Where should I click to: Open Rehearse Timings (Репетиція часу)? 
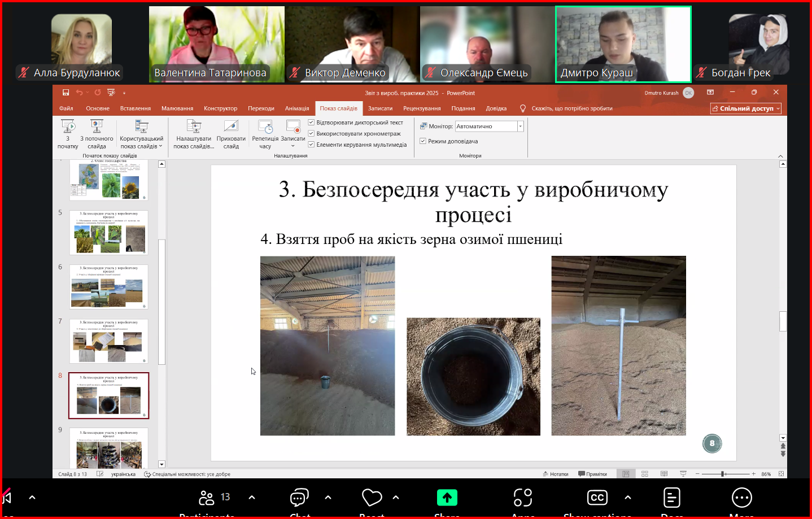coord(265,133)
